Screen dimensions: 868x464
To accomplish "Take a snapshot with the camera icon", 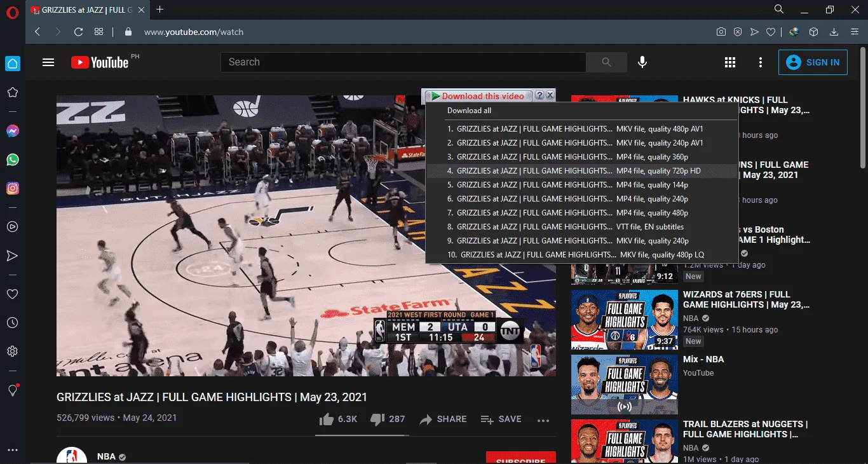I will [x=721, y=32].
